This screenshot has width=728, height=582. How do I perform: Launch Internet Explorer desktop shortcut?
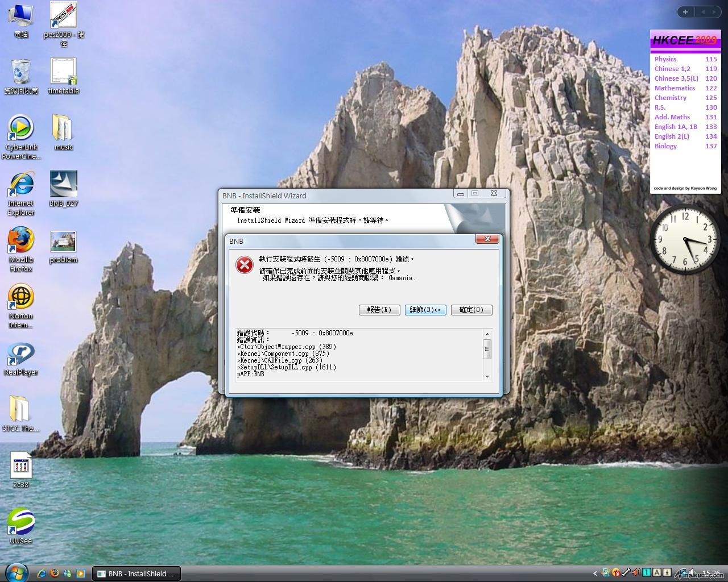click(21, 194)
